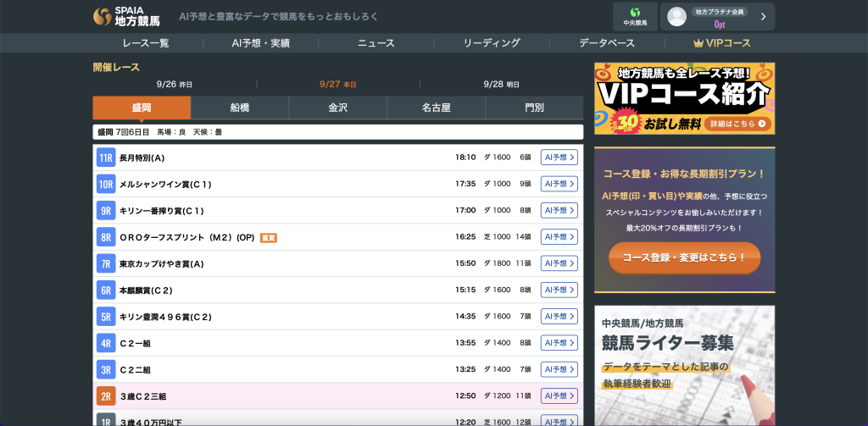This screenshot has height=426, width=868.
Task: Expand the account menu chevron arrow
Action: (764, 17)
